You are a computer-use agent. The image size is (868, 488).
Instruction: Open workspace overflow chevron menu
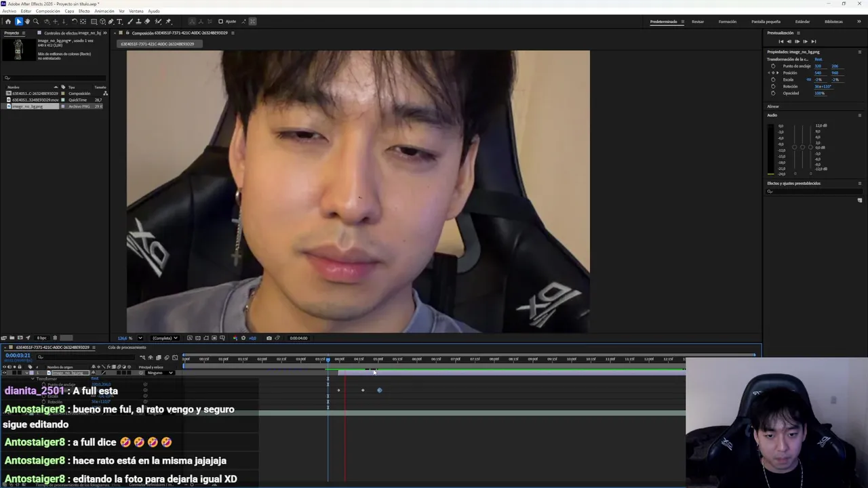[859, 22]
